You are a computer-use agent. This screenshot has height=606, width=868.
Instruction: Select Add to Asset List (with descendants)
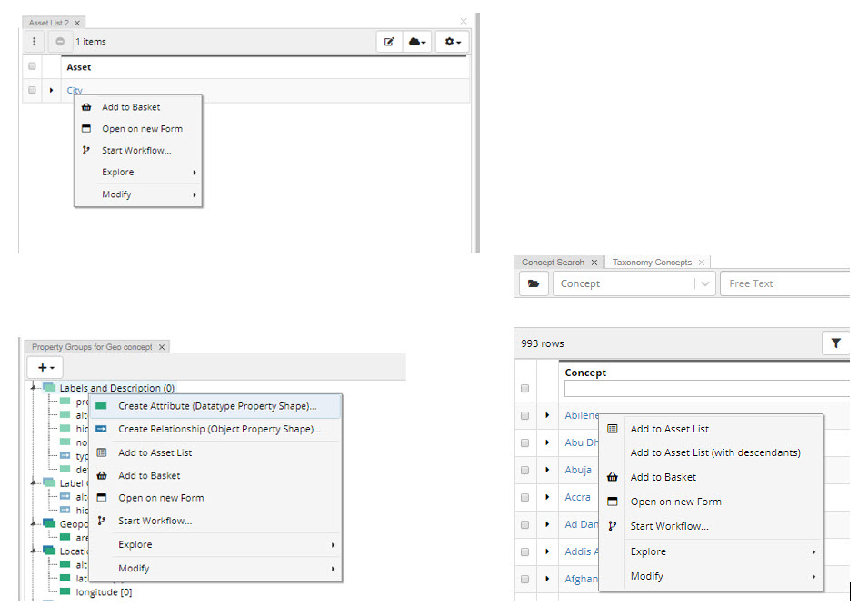click(x=714, y=452)
